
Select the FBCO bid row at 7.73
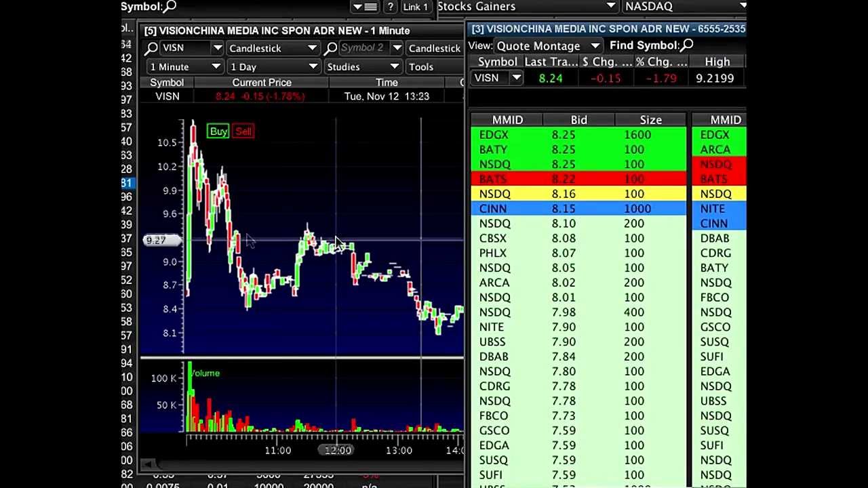[578, 416]
